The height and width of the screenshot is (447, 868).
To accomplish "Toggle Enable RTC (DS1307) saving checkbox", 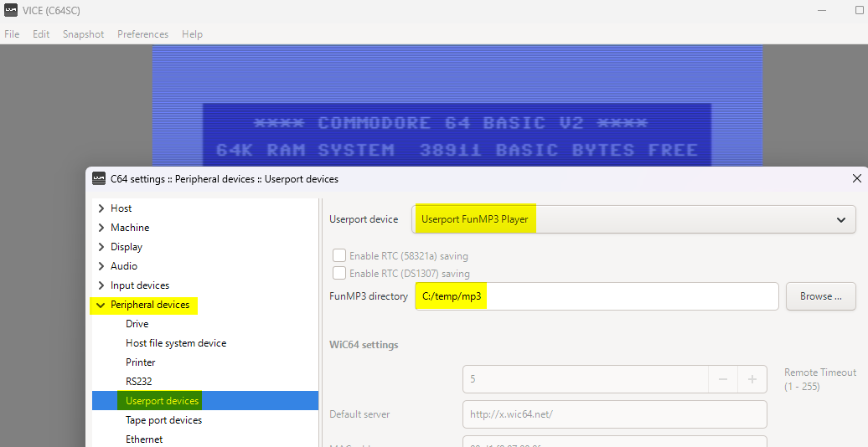I will tap(339, 273).
